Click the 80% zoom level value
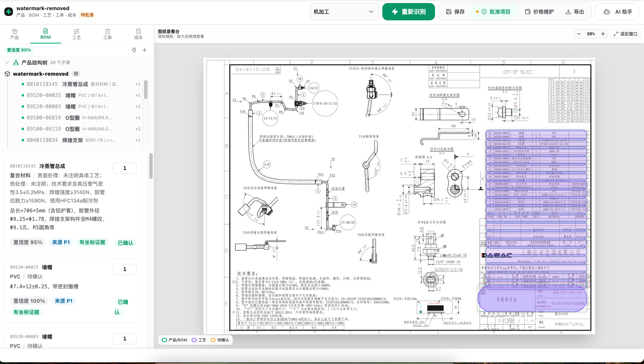644x364 pixels. [x=591, y=34]
